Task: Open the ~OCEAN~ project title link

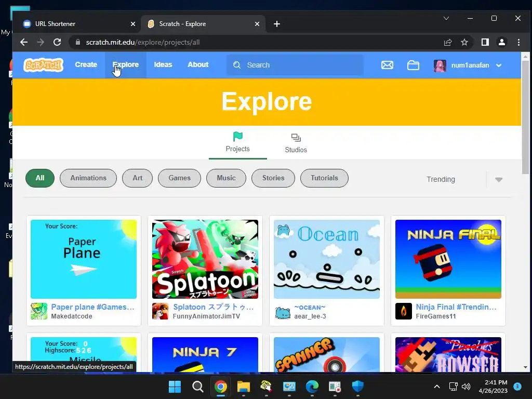Action: click(310, 308)
